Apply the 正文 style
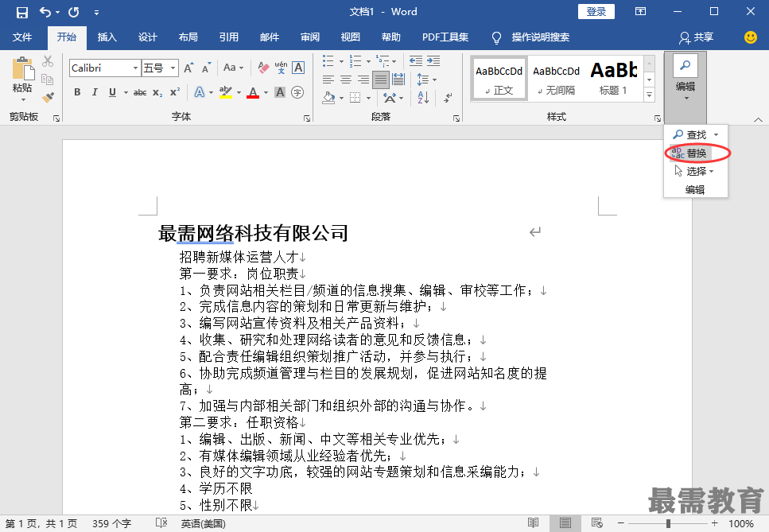This screenshot has width=769, height=532. tap(499, 80)
